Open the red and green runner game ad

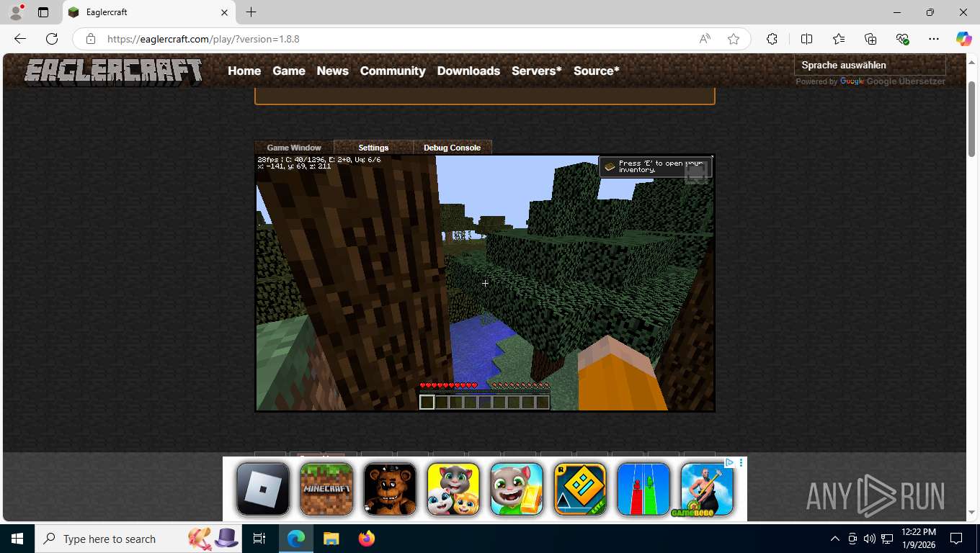click(643, 489)
